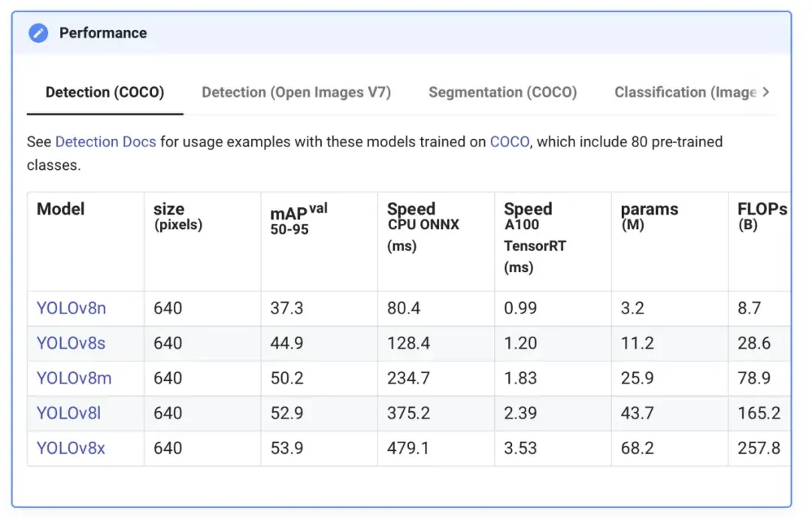Open the YOLOv8s model link

[71, 343]
